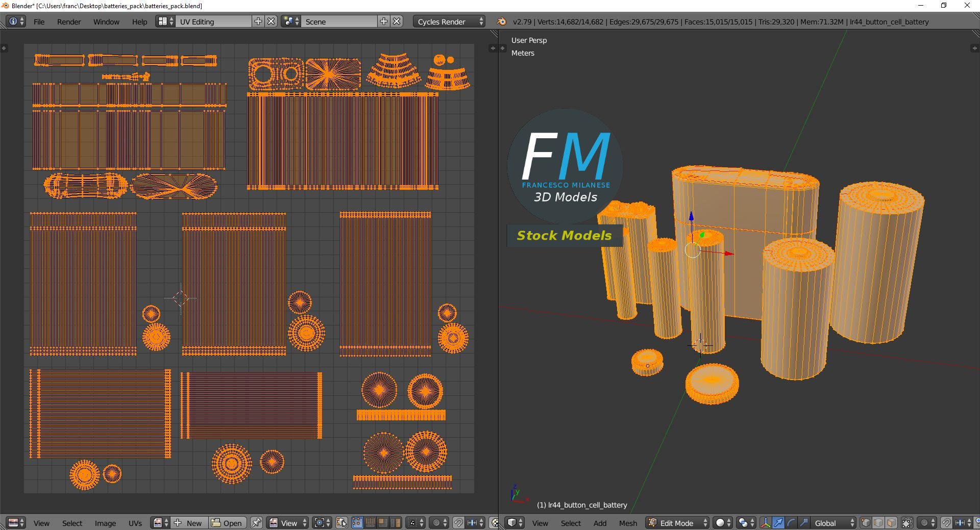Image resolution: width=980 pixels, height=530 pixels.
Task: Enable UV island selection mode
Action: click(x=395, y=523)
